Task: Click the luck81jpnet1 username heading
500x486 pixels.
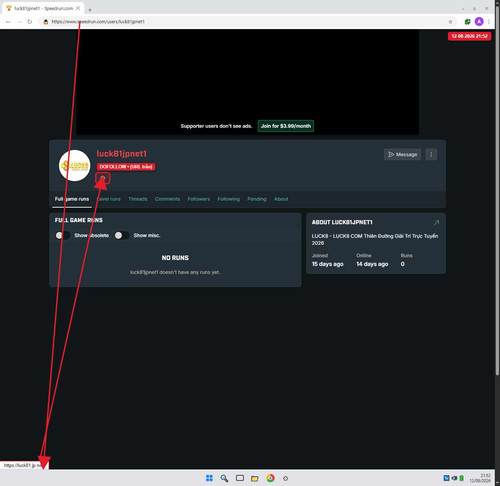Action: tap(121, 154)
